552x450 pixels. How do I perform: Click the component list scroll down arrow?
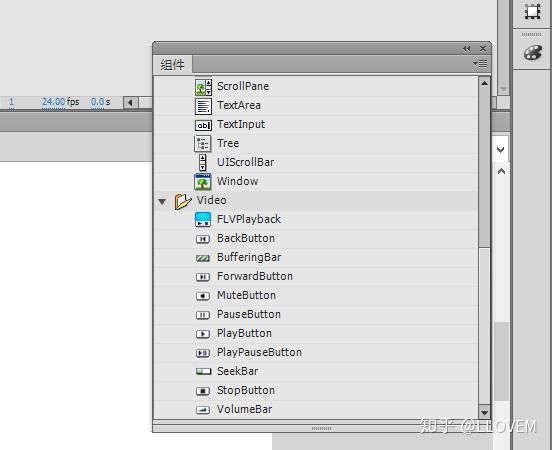coord(484,412)
